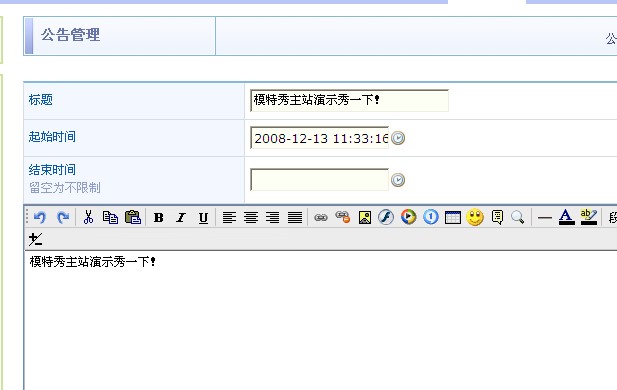The width and height of the screenshot is (617, 390).
Task: Toggle underline formatting
Action: [x=203, y=218]
